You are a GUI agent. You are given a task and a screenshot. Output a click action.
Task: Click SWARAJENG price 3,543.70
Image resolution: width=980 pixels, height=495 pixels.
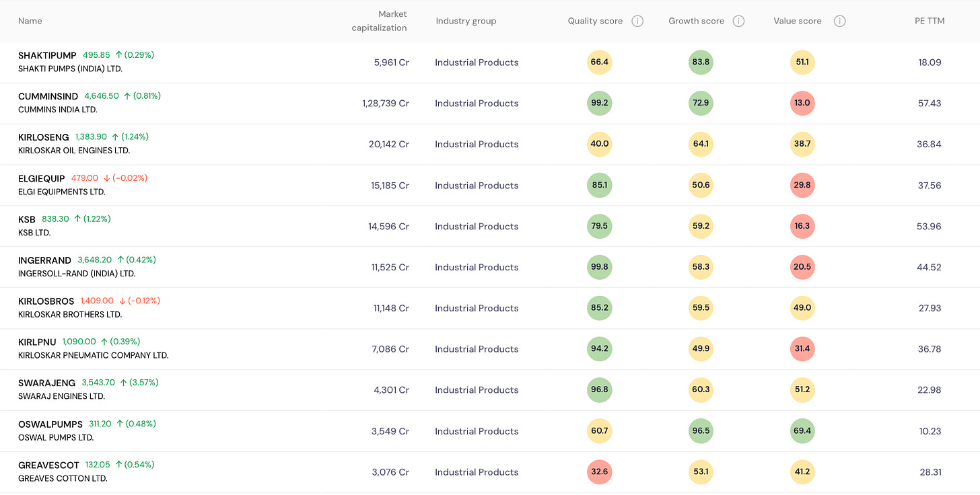pyautogui.click(x=98, y=383)
